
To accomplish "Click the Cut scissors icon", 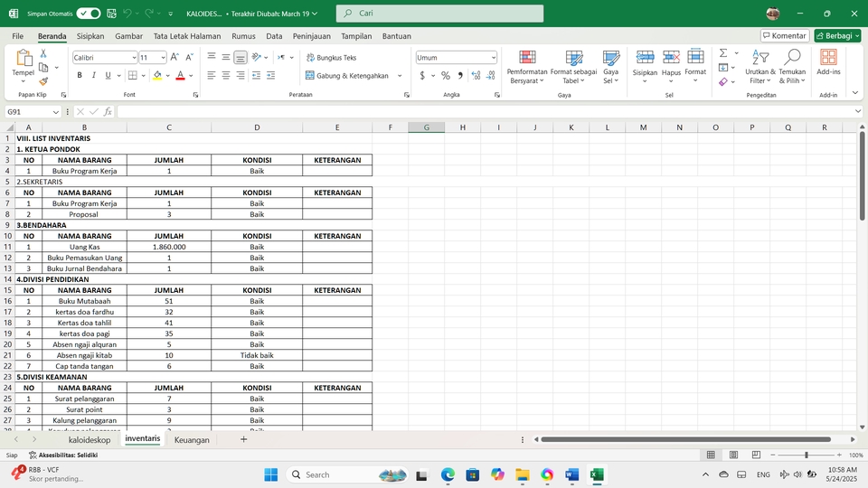I will (43, 53).
